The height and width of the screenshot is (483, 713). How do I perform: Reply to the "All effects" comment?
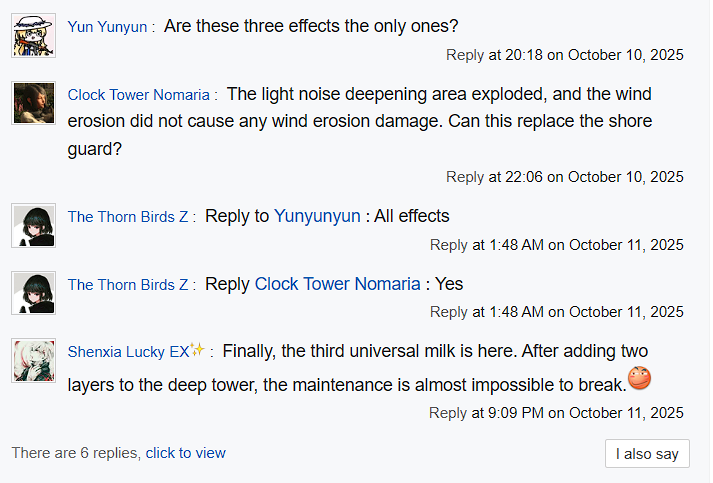pyautogui.click(x=448, y=244)
